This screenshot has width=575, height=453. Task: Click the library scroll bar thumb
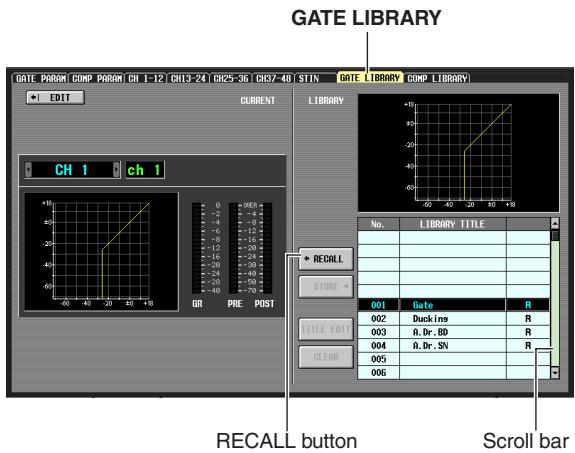point(555,235)
